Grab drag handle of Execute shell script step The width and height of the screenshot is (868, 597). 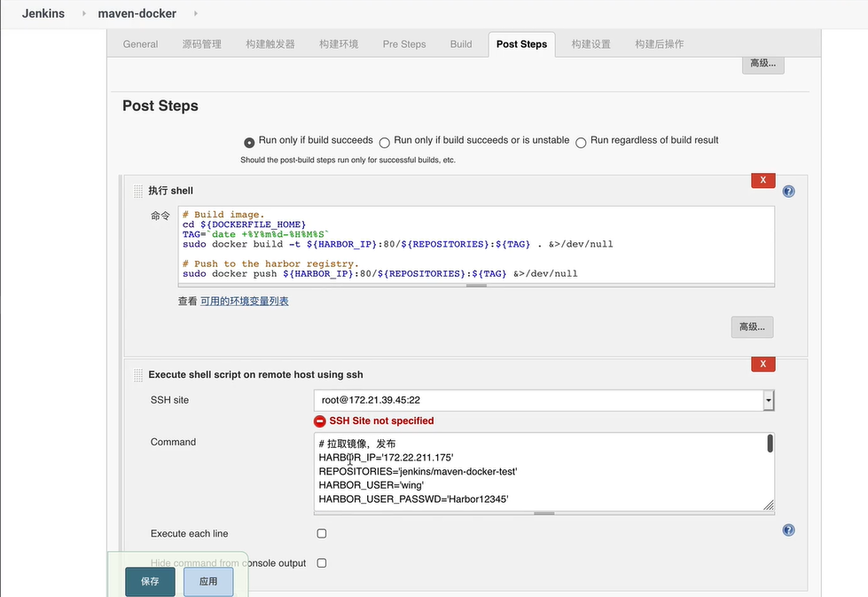pos(138,375)
